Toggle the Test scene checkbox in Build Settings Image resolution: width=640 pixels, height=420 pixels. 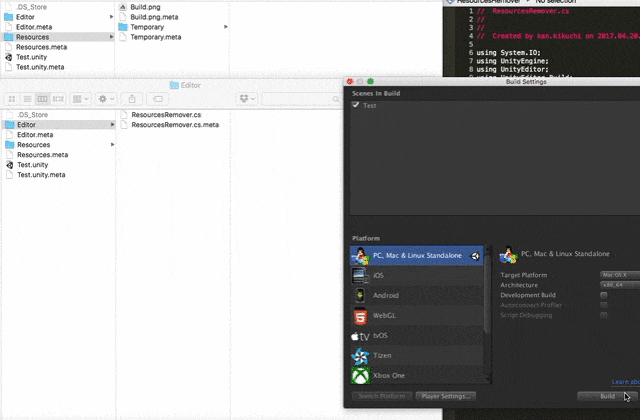pos(356,105)
